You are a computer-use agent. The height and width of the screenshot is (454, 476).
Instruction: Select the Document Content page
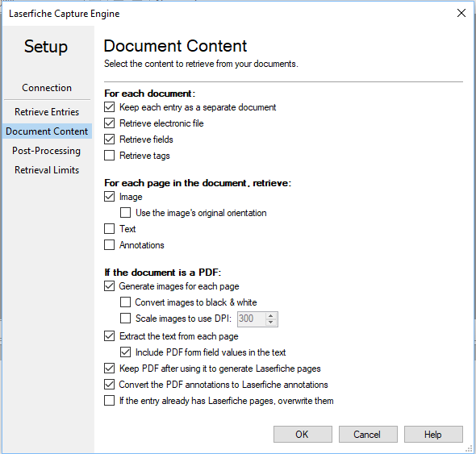[x=47, y=131]
